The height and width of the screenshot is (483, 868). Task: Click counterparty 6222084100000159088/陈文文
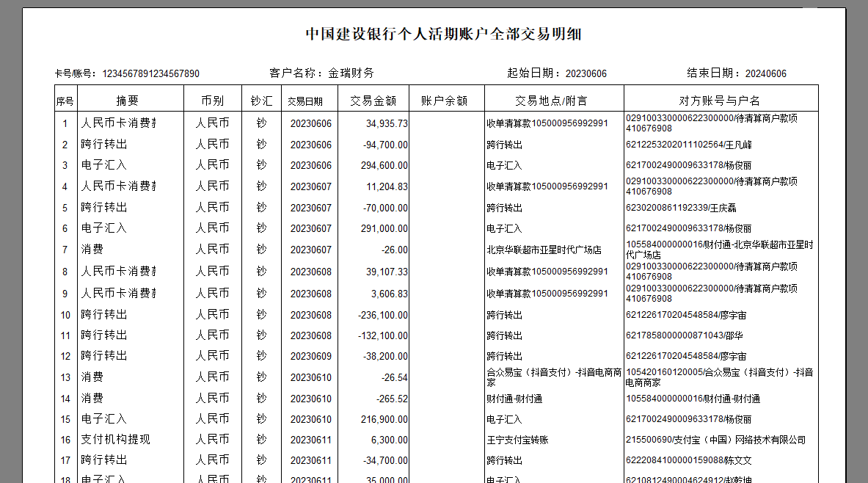(689, 460)
